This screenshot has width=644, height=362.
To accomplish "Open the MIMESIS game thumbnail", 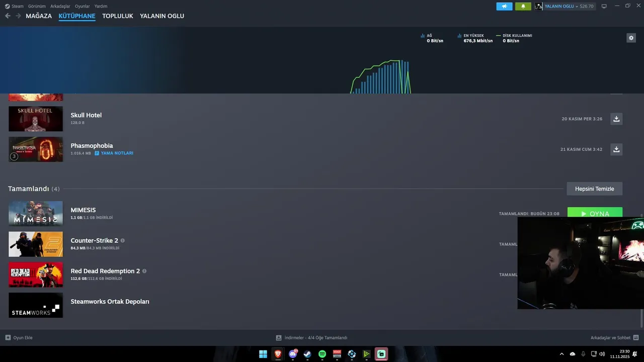I will coord(36,214).
